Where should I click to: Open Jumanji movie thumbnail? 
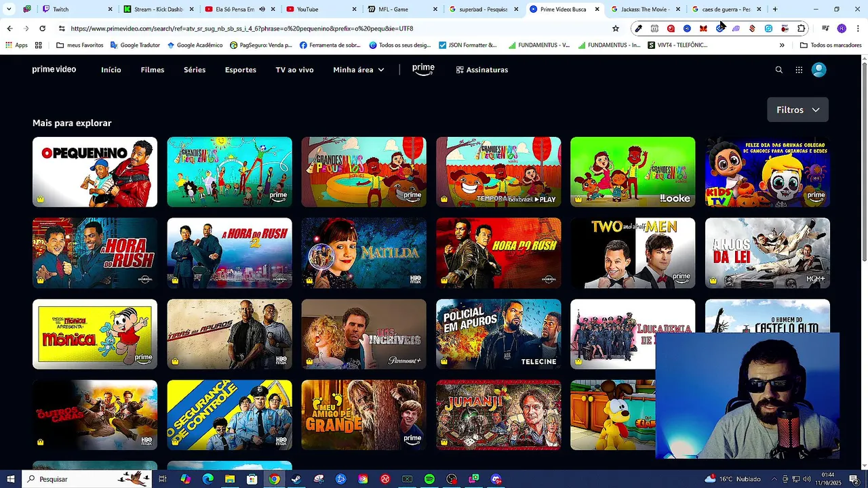point(498,415)
